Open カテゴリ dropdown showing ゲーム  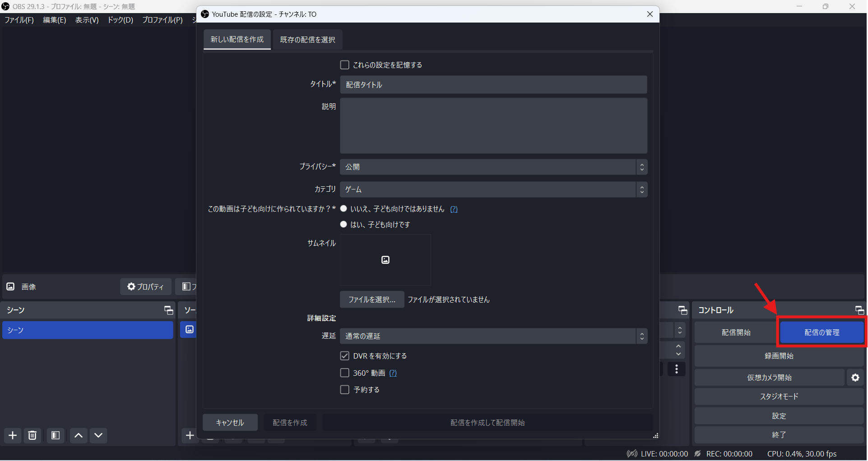coord(493,189)
